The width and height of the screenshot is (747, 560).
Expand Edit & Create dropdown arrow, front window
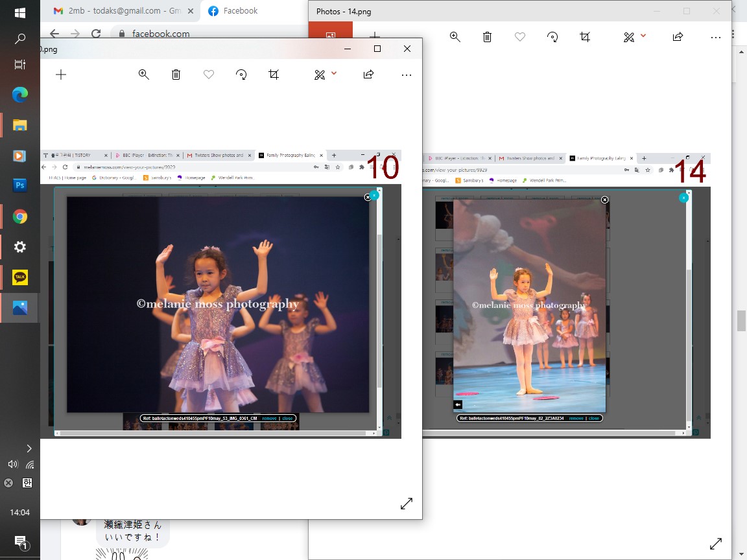(x=334, y=73)
